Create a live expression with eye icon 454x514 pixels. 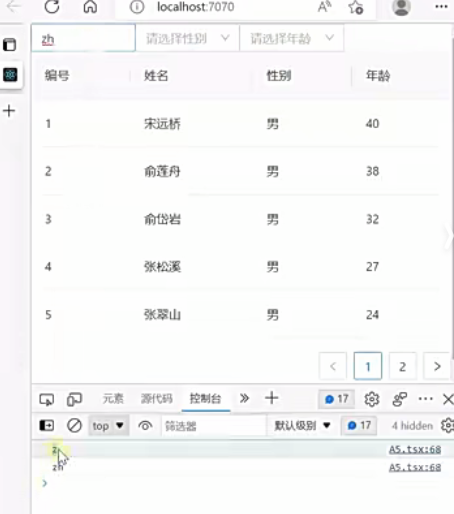tap(145, 426)
